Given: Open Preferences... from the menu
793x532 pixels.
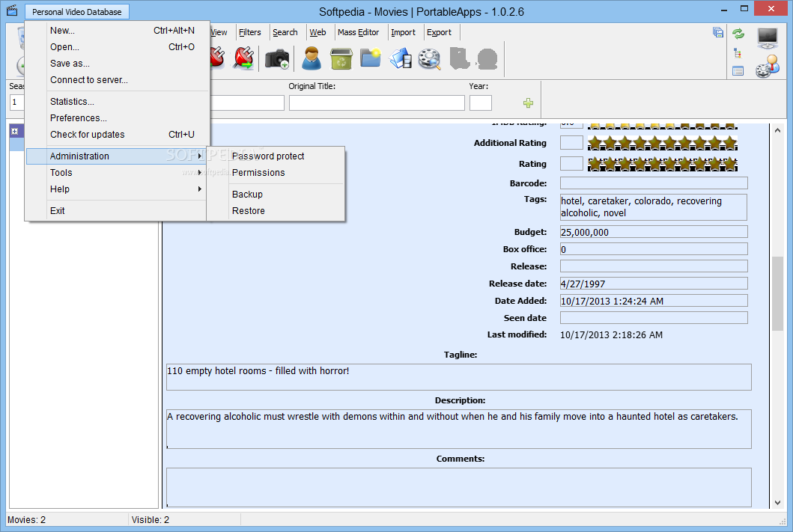Looking at the screenshot, I should click(x=117, y=118).
